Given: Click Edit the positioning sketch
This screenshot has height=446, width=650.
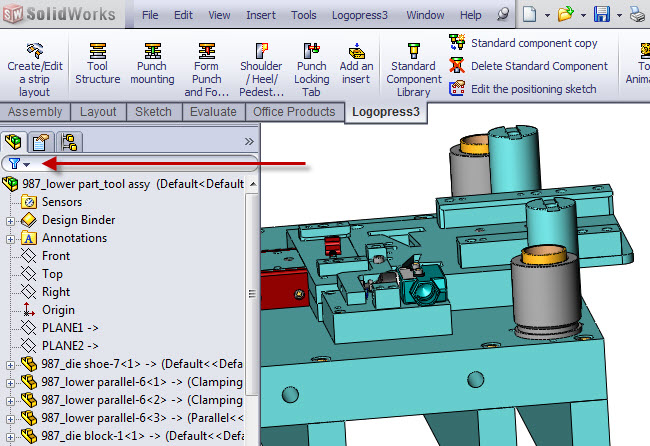Looking at the screenshot, I should pos(523,89).
